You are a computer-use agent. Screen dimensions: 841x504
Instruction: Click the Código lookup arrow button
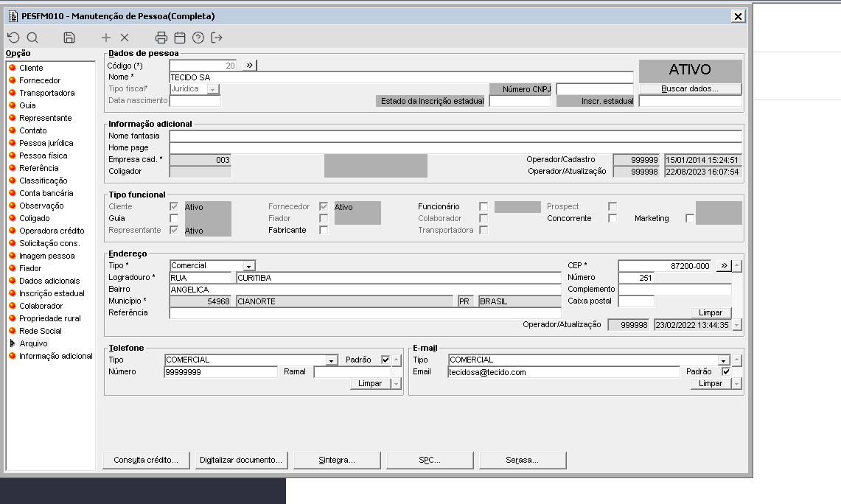249,65
